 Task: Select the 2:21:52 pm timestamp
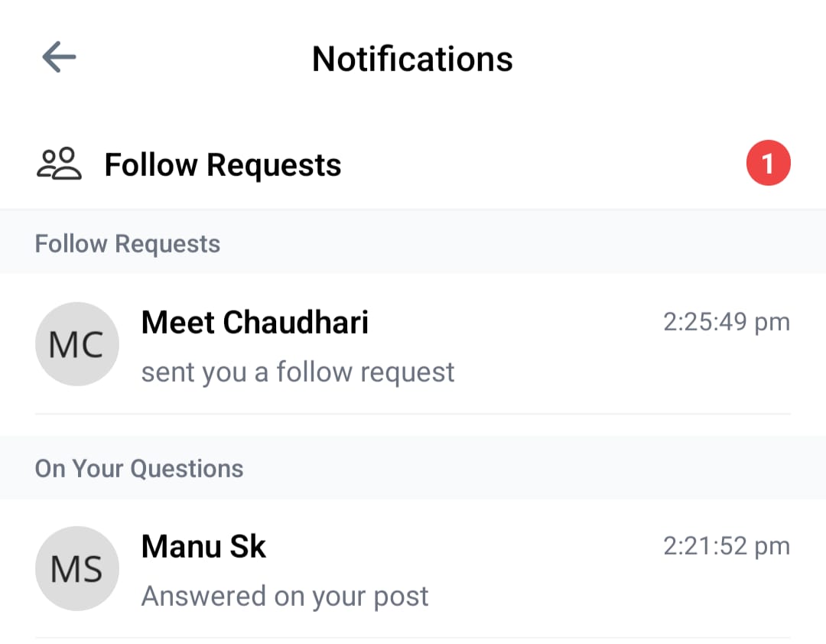tap(726, 546)
